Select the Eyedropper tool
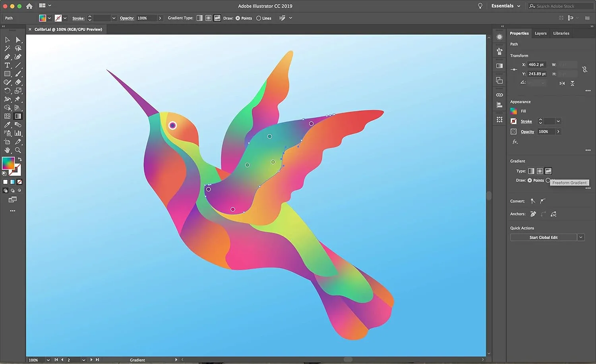 click(7, 124)
